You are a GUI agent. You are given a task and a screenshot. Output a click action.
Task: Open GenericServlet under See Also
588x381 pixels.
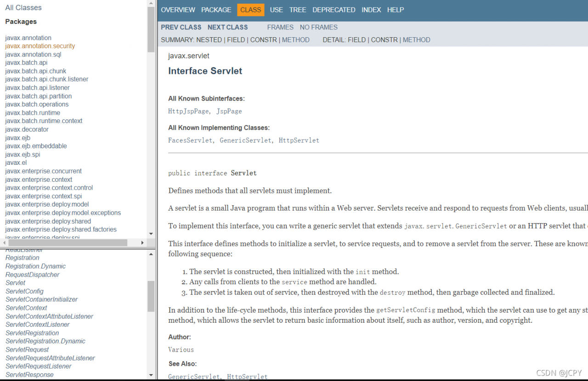click(x=194, y=376)
